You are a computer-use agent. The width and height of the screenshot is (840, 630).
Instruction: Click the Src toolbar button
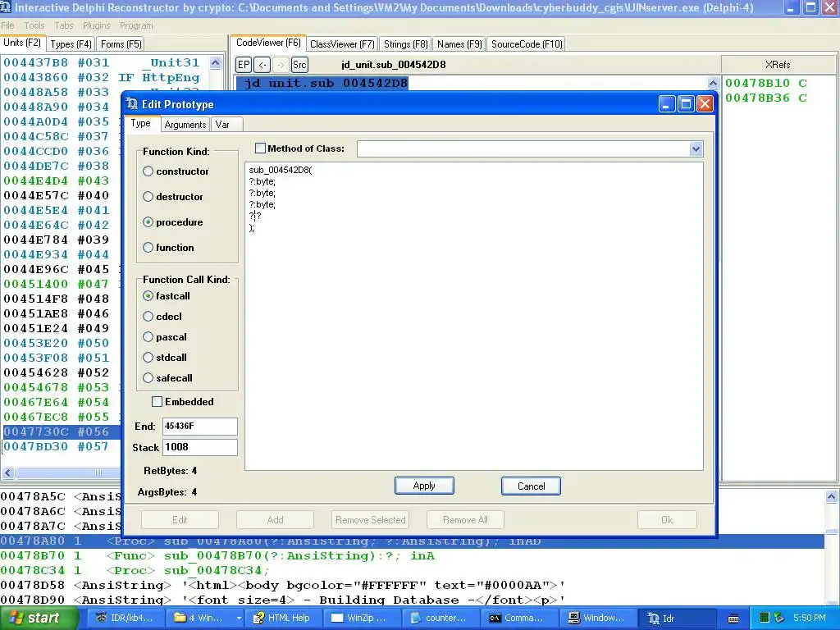point(299,65)
